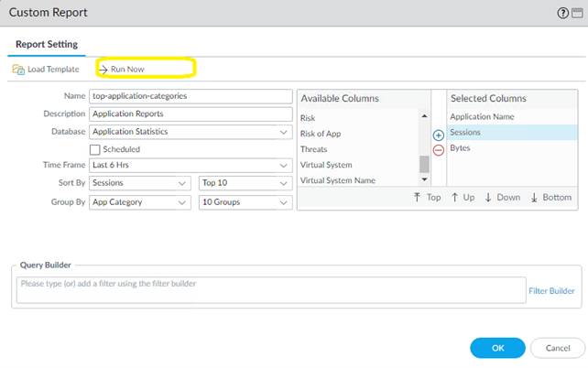Move column to Bottom
Image resolution: width=588 pixels, height=368 pixels.
point(551,197)
